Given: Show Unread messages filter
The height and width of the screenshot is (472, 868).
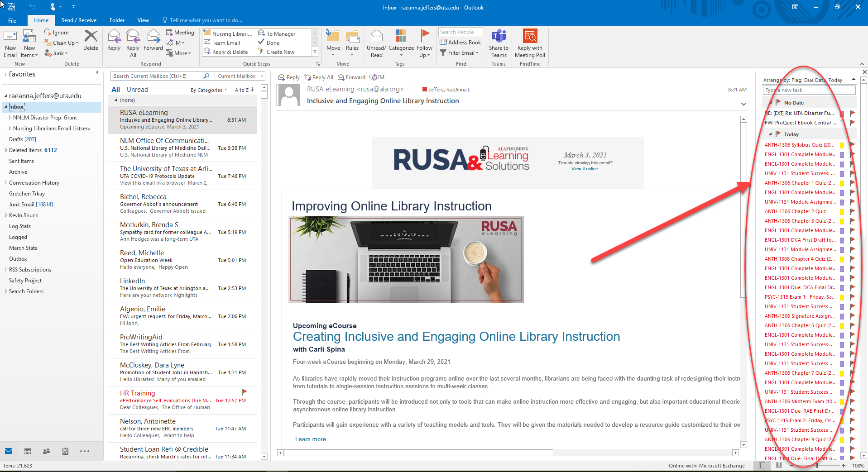Looking at the screenshot, I should (137, 90).
